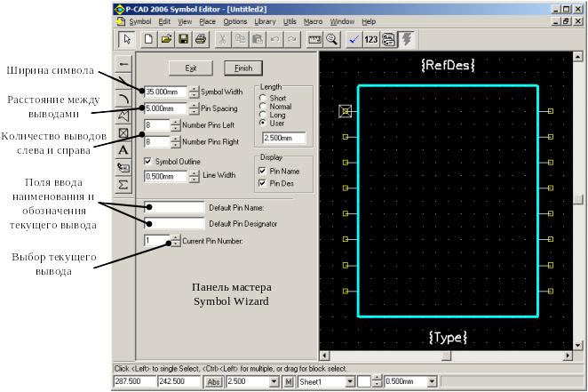Activate the Select arrow tool
Screen dimensions: 588x392
pyautogui.click(x=126, y=39)
